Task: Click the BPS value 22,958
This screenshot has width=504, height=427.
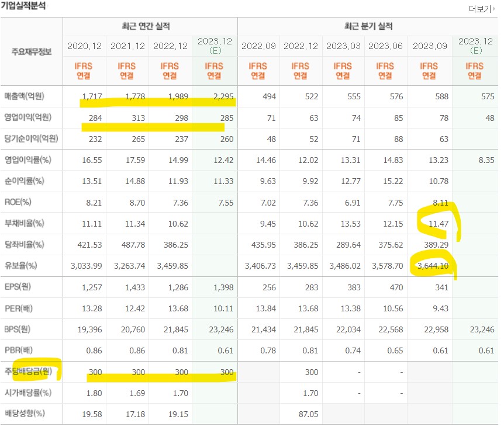Action: coord(436,329)
